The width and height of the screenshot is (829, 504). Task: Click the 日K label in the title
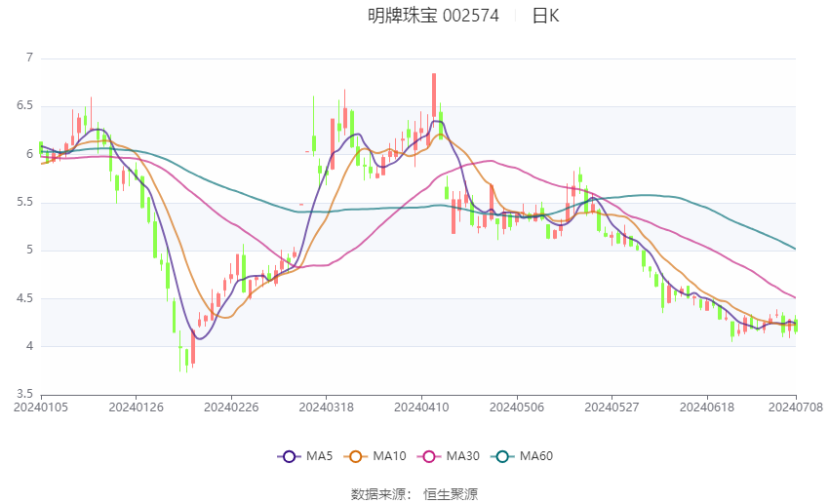545,16
